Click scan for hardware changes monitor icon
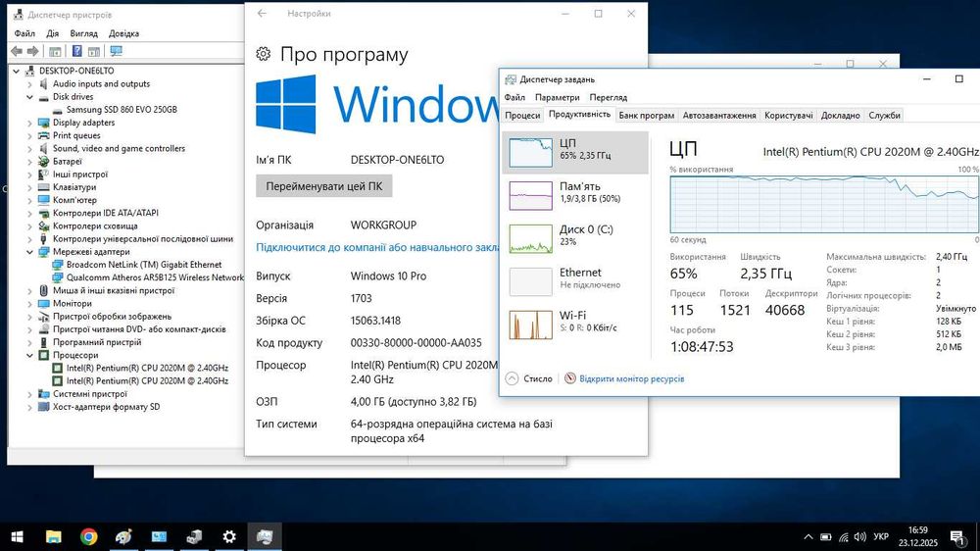Viewport: 980px width, 551px height. point(117,51)
